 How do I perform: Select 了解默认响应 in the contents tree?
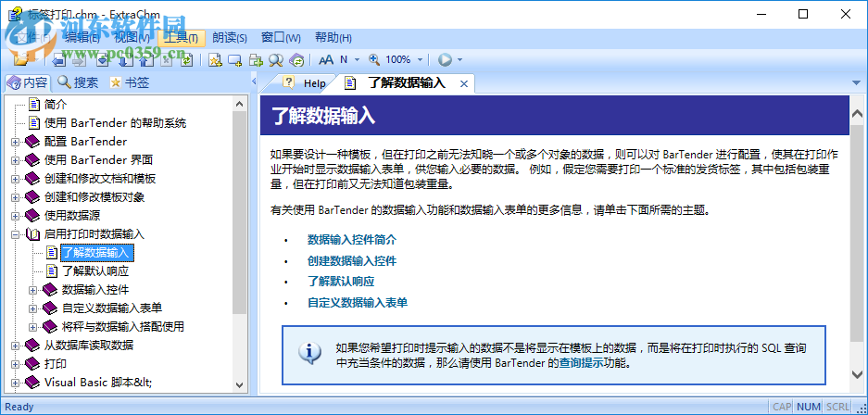coord(95,271)
